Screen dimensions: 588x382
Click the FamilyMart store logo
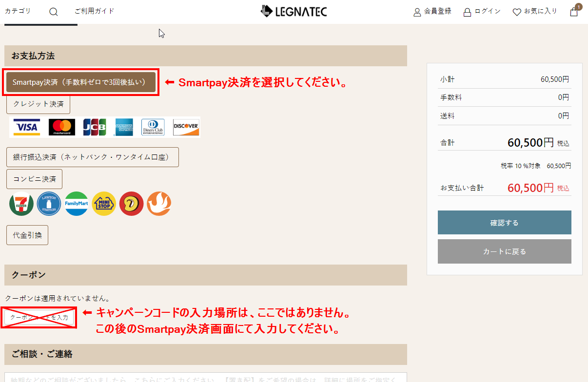77,204
